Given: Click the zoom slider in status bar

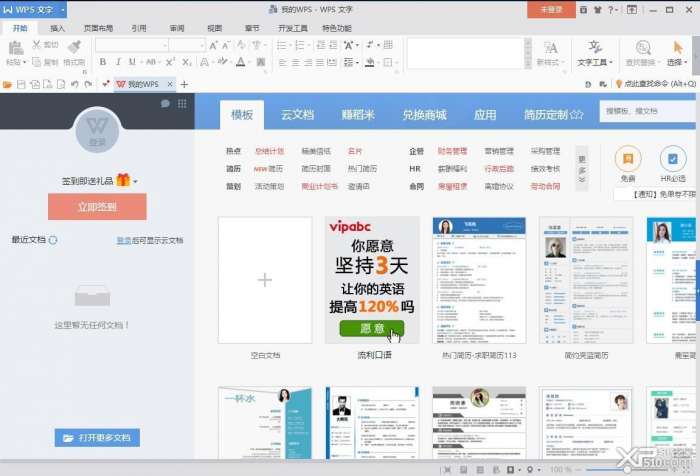Looking at the screenshot, I should coord(627,470).
